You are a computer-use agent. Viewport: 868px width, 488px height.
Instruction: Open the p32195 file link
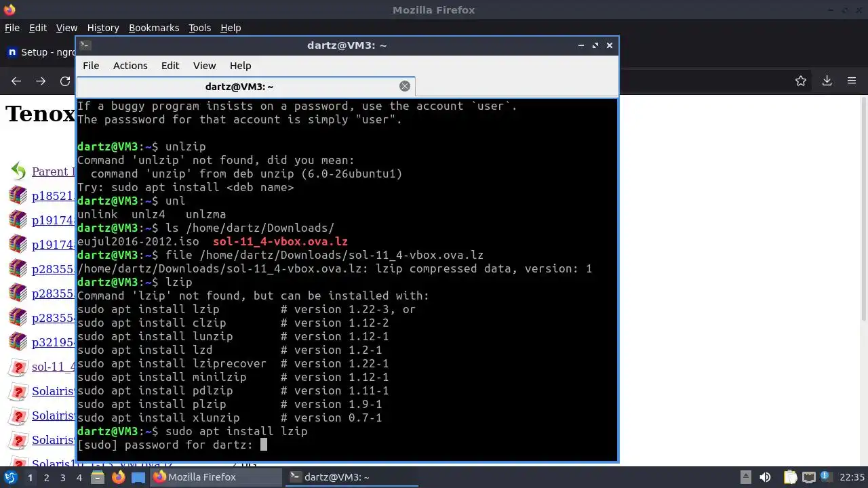(53, 342)
